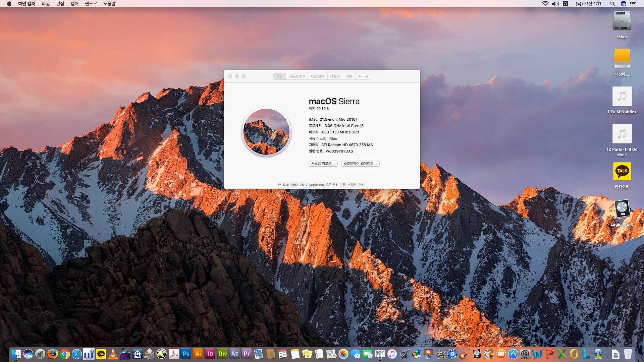
Task: Click the 시스템 리포트... button
Action: pos(323,164)
